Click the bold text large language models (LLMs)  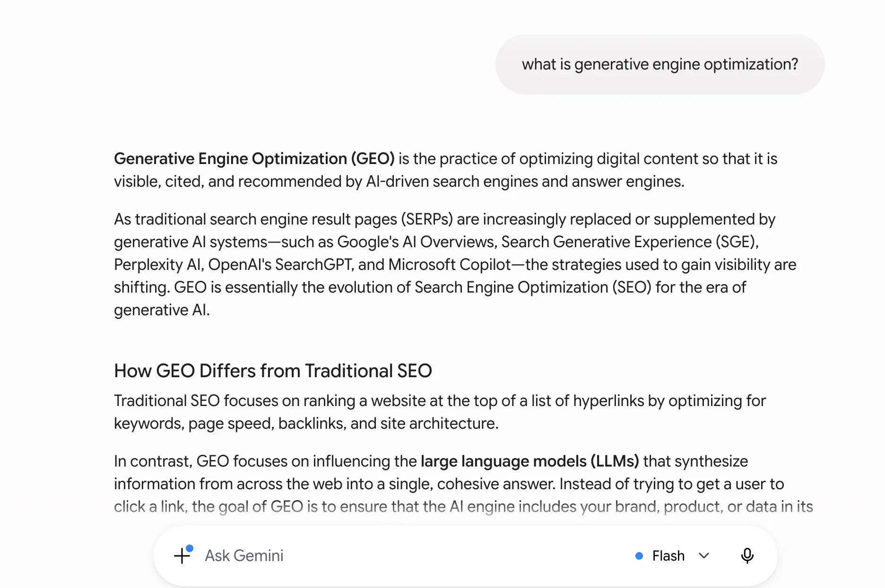pos(529,461)
